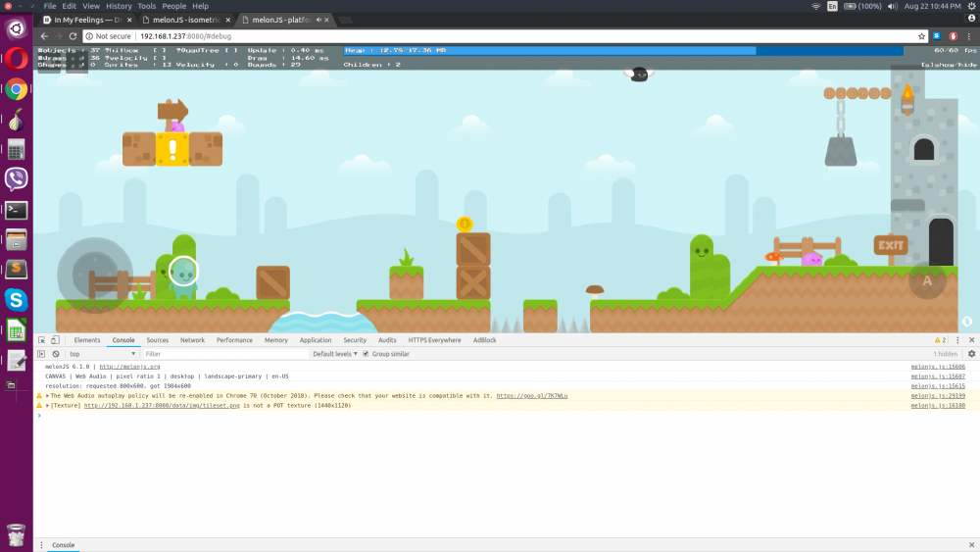Open LibreOffice Calc from the dock
Screen dimensions: 980x552
coord(17,330)
